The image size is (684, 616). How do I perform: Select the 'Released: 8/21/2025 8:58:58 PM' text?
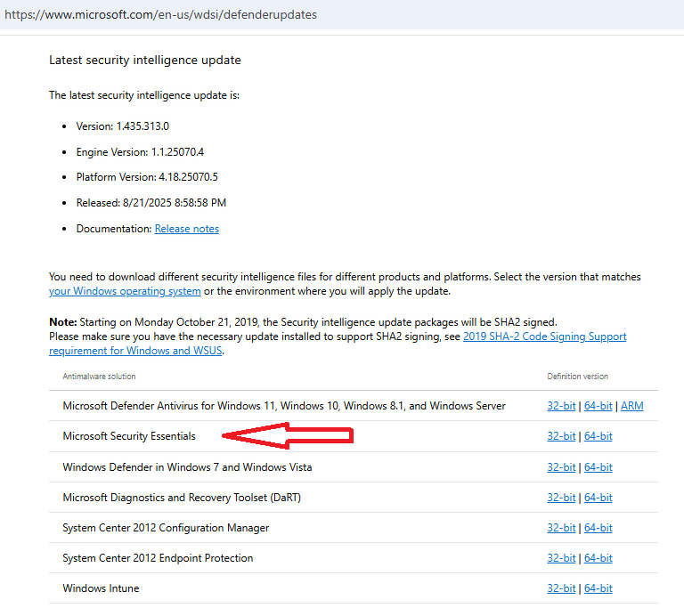pos(151,203)
